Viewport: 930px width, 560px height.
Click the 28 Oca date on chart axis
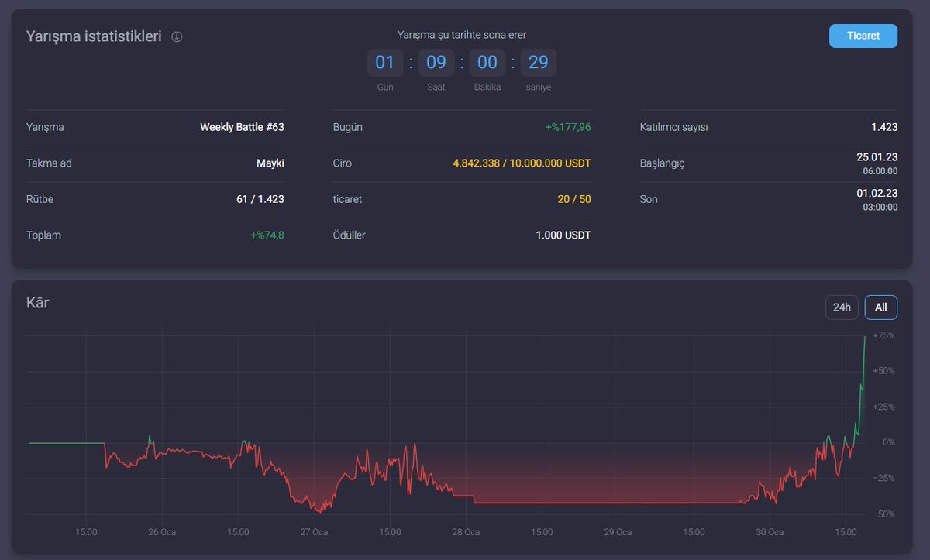point(467,532)
